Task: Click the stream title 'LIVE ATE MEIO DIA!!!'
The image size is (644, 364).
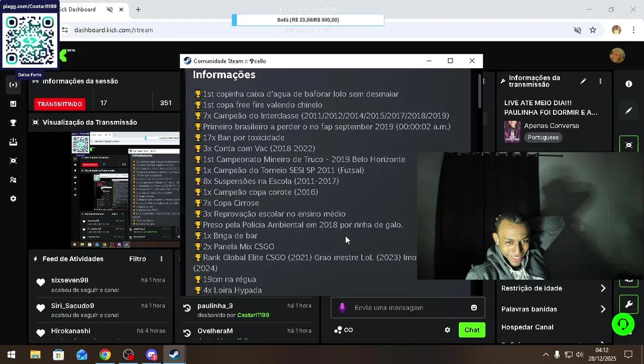Action: coord(538,103)
